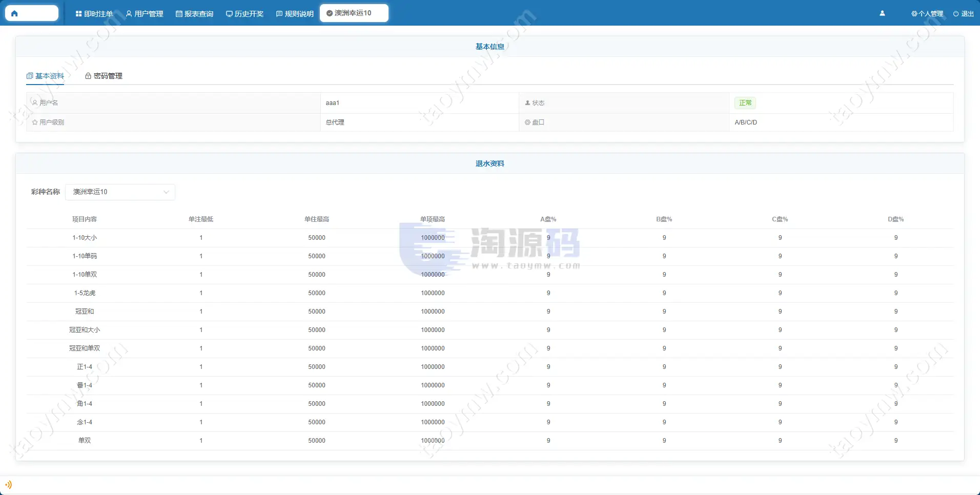Select the 澳洲幸运10 lottery button
The width and height of the screenshot is (980, 495).
tap(354, 13)
